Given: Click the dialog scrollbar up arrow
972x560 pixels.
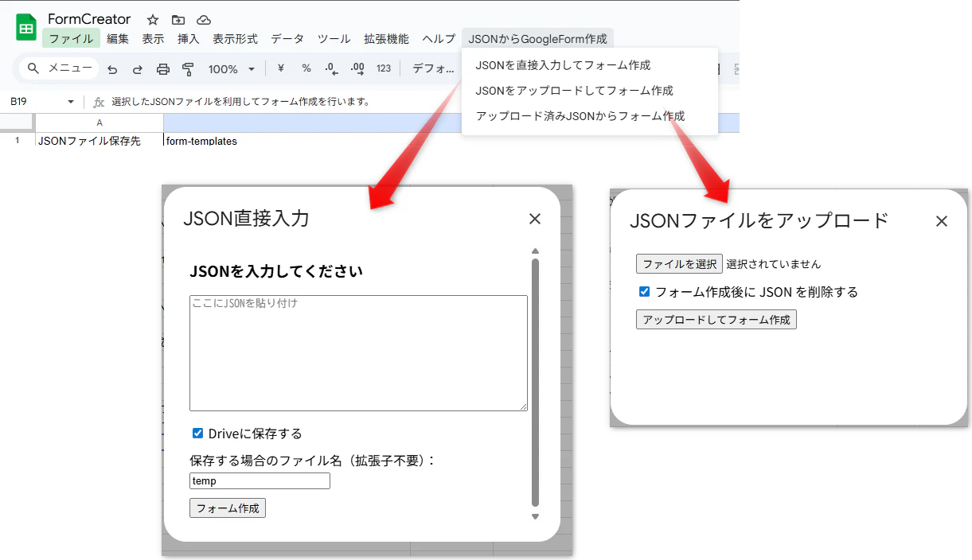Looking at the screenshot, I should click(x=535, y=251).
